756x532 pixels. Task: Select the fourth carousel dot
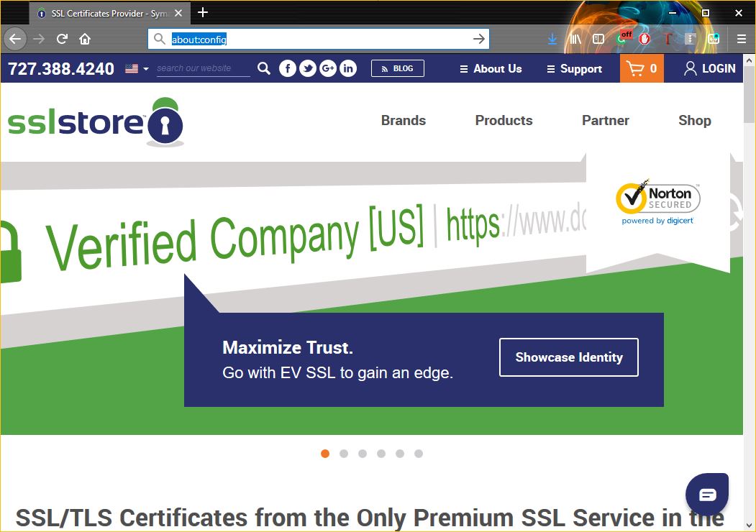381,454
